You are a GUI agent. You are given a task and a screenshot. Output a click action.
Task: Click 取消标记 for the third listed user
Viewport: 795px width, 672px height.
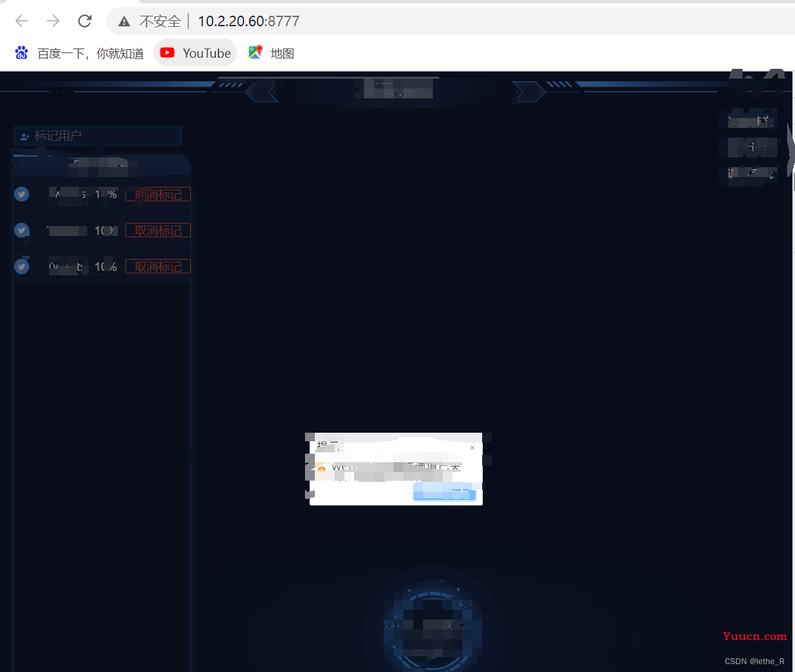[158, 266]
